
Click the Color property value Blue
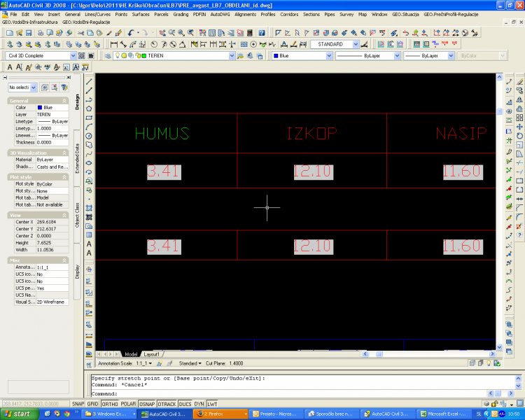pos(52,108)
